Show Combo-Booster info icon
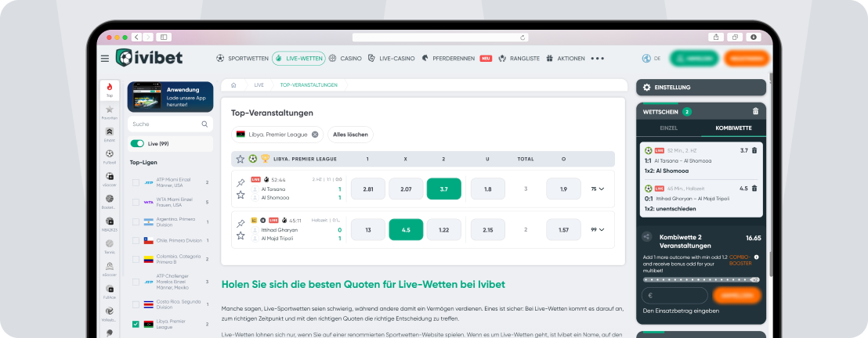 756,257
